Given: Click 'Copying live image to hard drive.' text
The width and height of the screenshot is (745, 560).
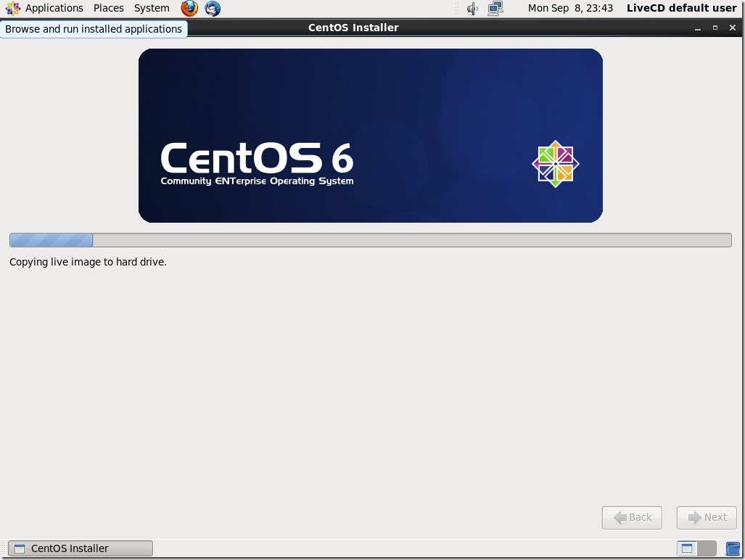Looking at the screenshot, I should (x=88, y=262).
